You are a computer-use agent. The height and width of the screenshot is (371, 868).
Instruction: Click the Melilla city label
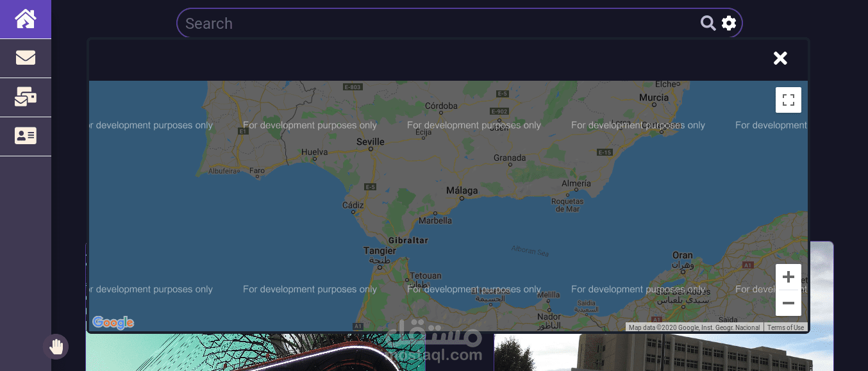pos(549,295)
